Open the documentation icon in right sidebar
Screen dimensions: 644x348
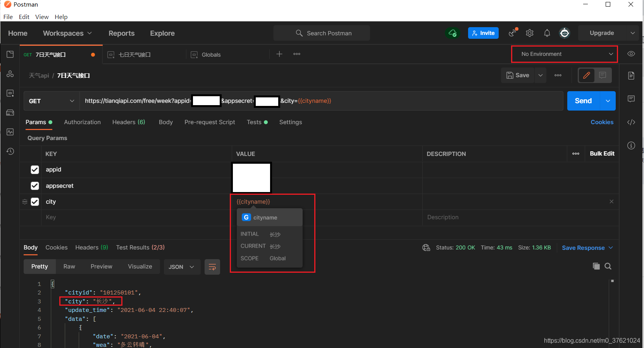631,76
